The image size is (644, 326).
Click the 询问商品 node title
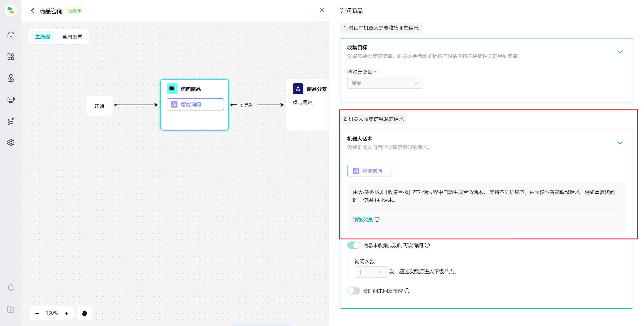pos(191,89)
